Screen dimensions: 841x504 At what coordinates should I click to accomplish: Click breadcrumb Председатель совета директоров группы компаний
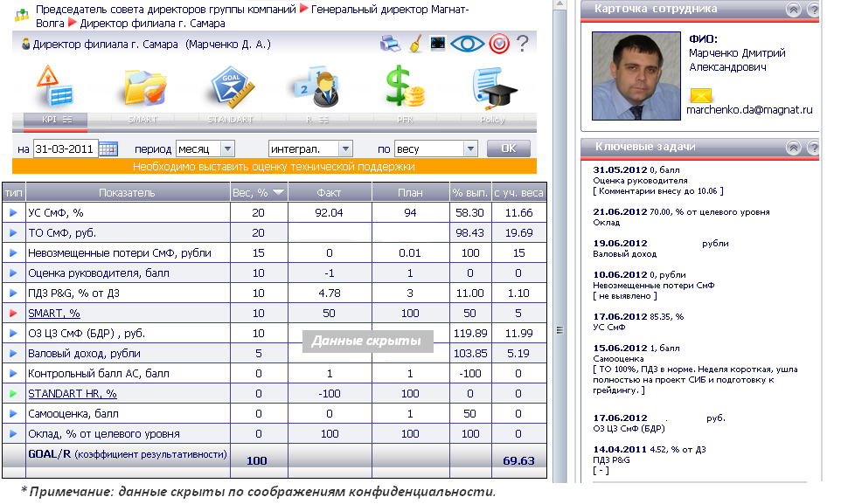pyautogui.click(x=166, y=9)
